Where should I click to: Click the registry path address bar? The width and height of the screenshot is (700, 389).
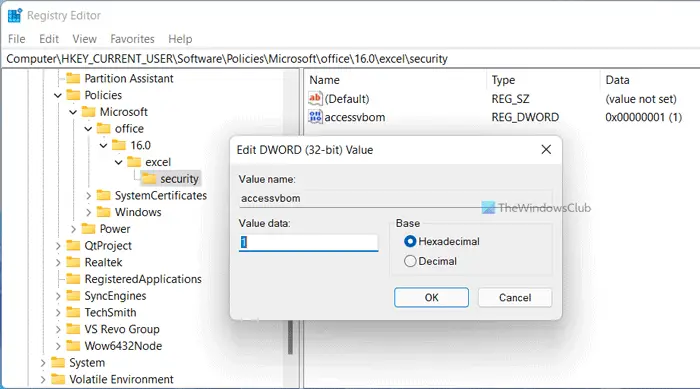[350, 59]
